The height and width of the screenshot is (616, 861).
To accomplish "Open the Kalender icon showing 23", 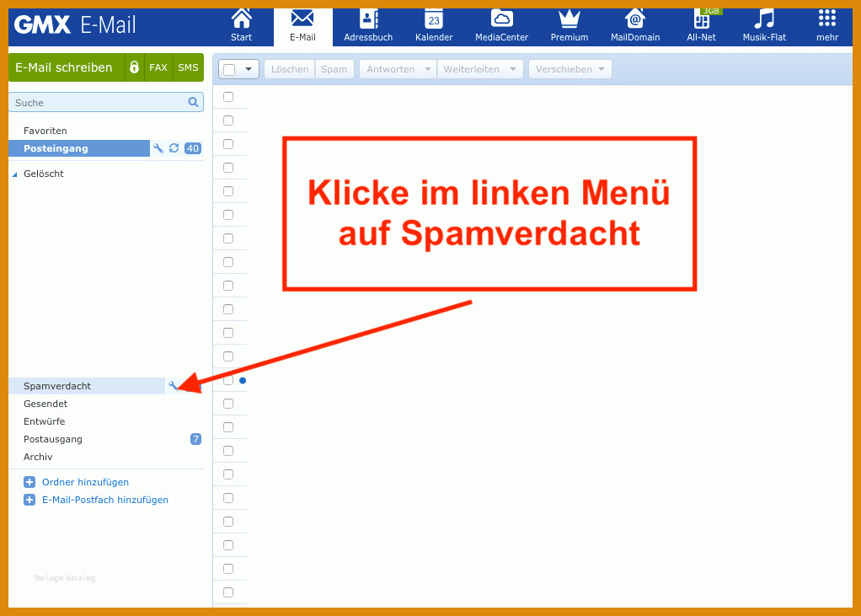I will [434, 19].
